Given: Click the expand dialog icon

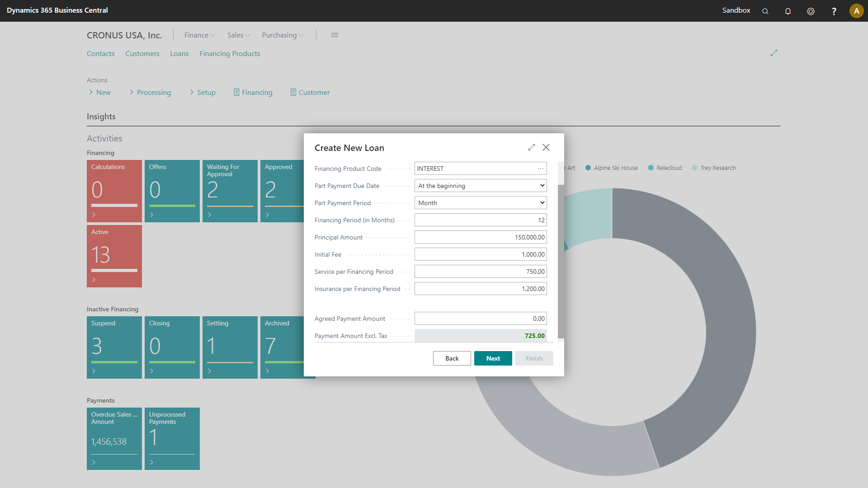Looking at the screenshot, I should click(x=532, y=147).
